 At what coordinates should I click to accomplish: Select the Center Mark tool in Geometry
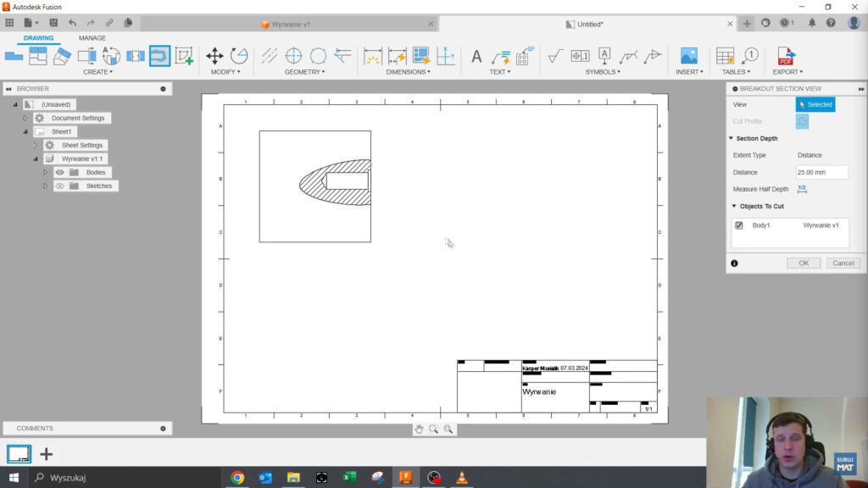click(292, 55)
